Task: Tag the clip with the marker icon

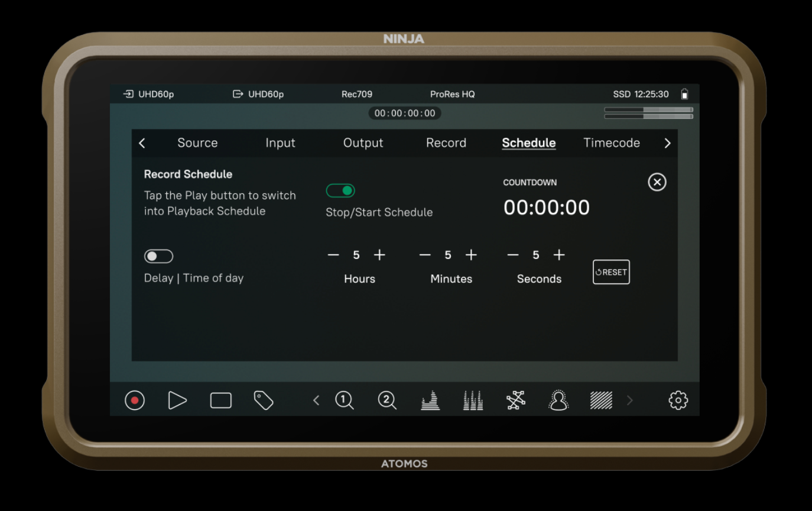Action: [263, 400]
